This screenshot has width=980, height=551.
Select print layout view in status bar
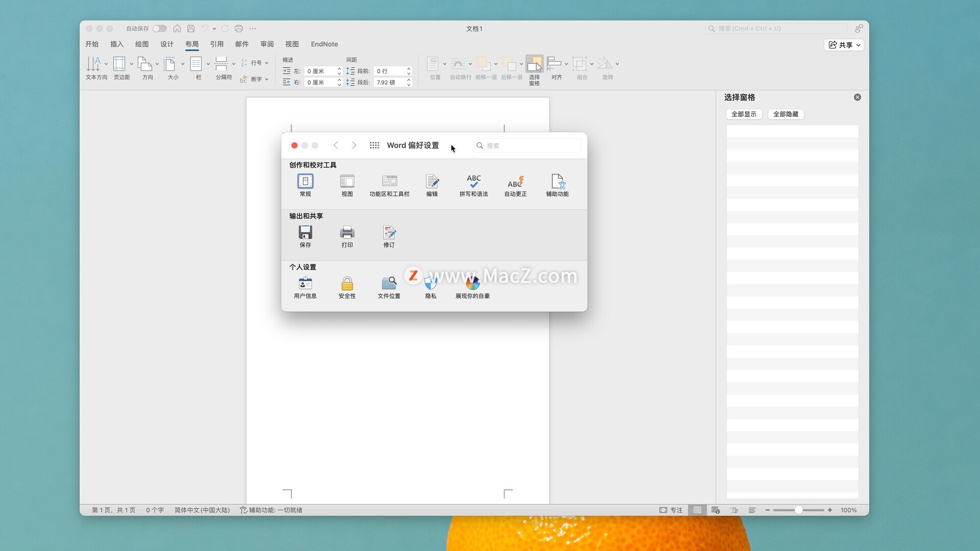click(697, 510)
